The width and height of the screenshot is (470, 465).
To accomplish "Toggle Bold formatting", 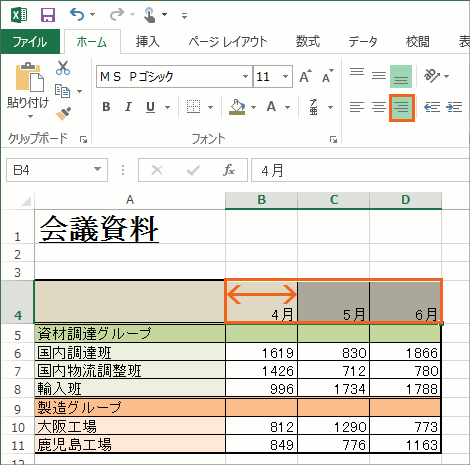I will tap(106, 107).
